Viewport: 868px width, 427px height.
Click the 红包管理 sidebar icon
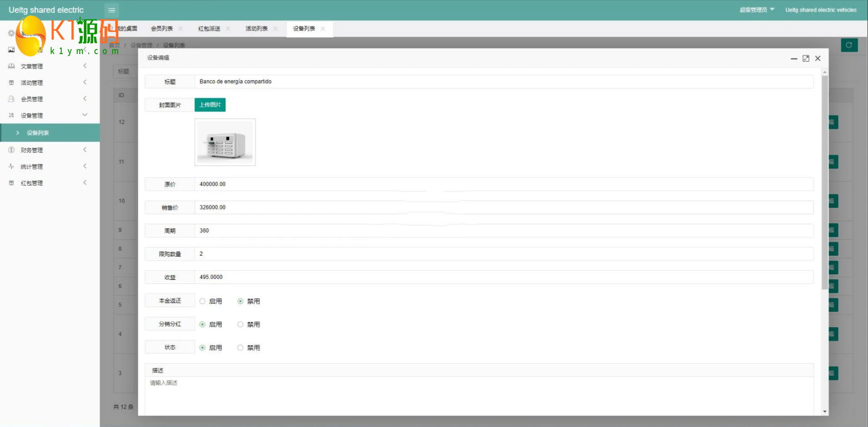(11, 183)
